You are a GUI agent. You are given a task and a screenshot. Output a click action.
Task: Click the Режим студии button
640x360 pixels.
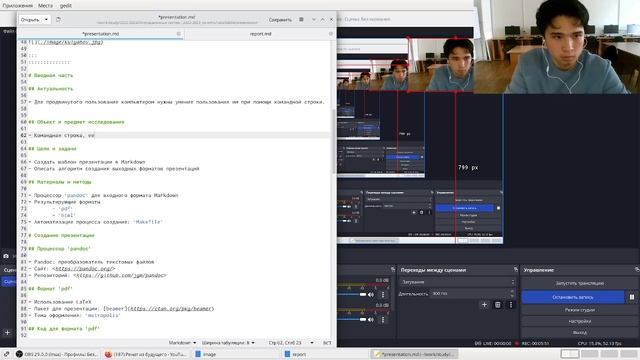click(x=579, y=310)
